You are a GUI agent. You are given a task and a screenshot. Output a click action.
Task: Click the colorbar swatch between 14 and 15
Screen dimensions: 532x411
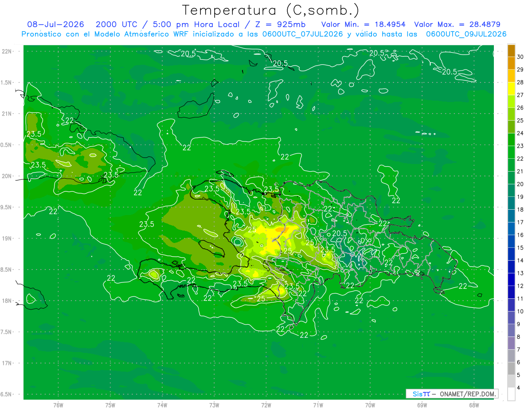(511, 254)
